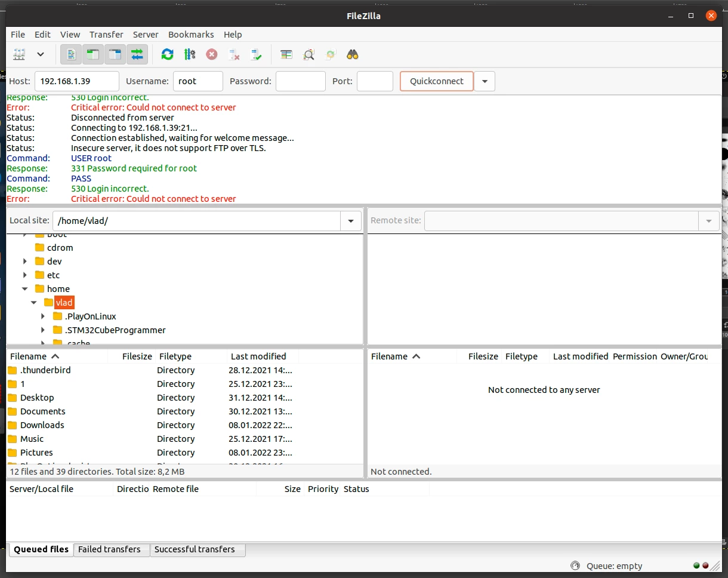
Task: Click the Quickconnect button
Action: [437, 81]
